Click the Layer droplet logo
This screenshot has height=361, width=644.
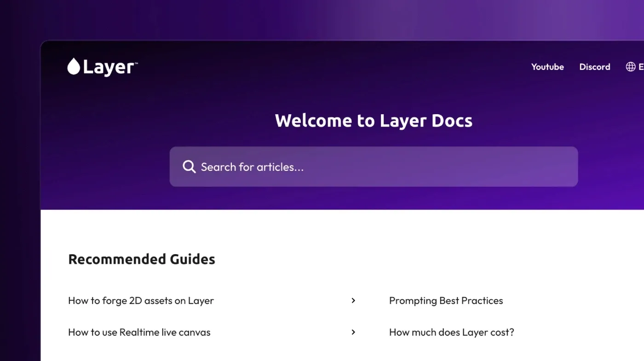pyautogui.click(x=74, y=66)
